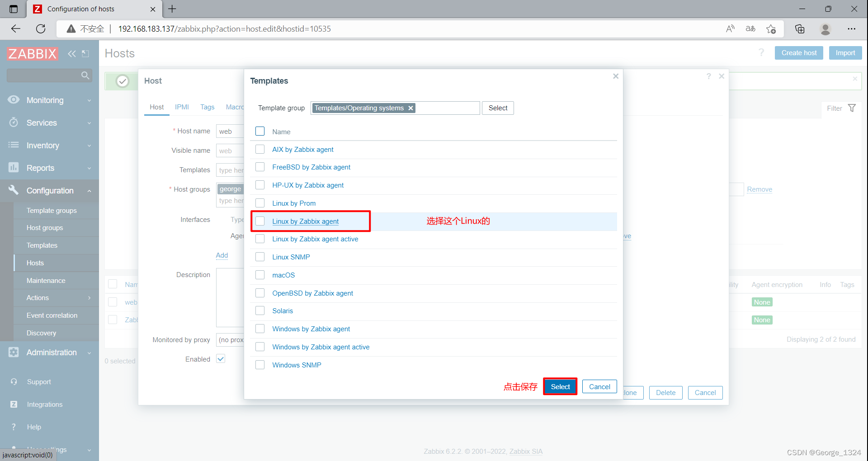The image size is (868, 461).
Task: Collapse the Configuration menu chevron
Action: pos(89,191)
